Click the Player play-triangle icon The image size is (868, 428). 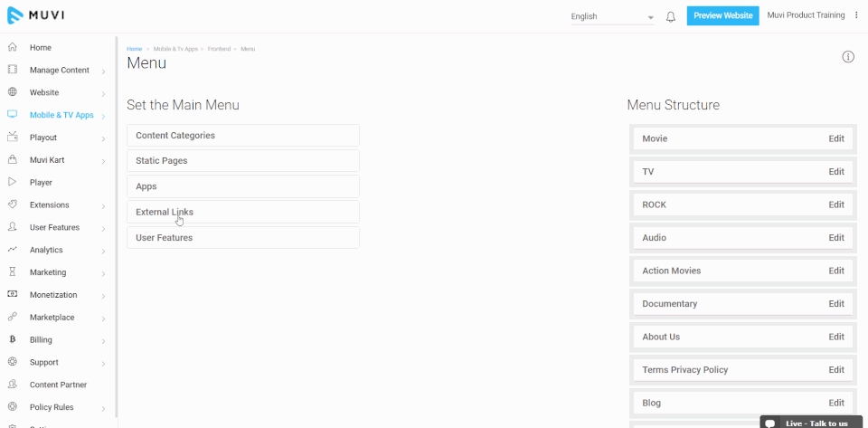tap(12, 182)
